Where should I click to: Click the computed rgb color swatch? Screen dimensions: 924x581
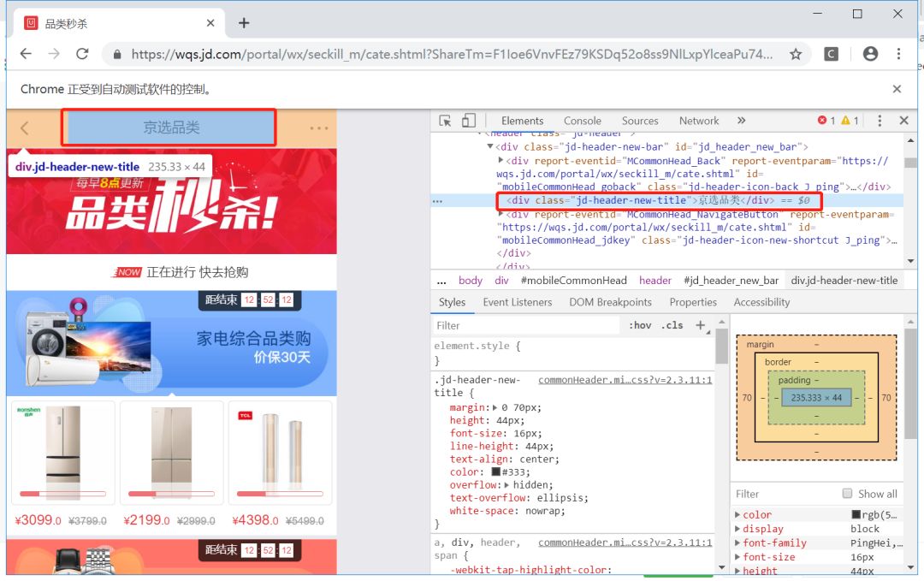pos(856,514)
